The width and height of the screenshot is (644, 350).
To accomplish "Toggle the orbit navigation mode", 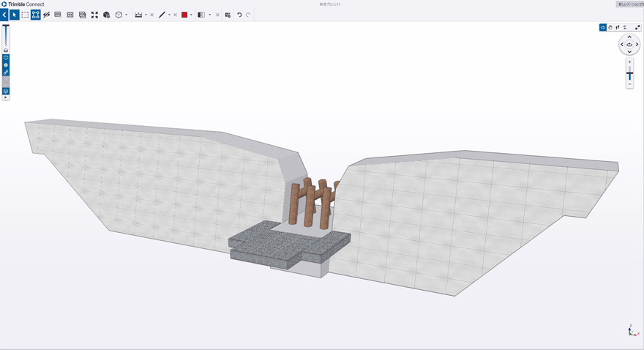I will 603,28.
